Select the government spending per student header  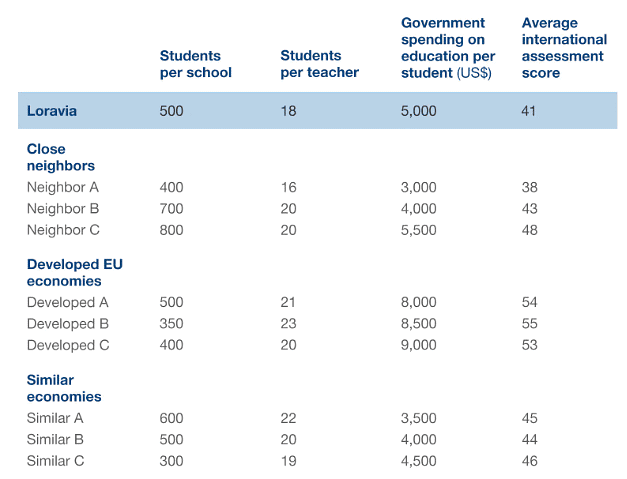point(447,48)
